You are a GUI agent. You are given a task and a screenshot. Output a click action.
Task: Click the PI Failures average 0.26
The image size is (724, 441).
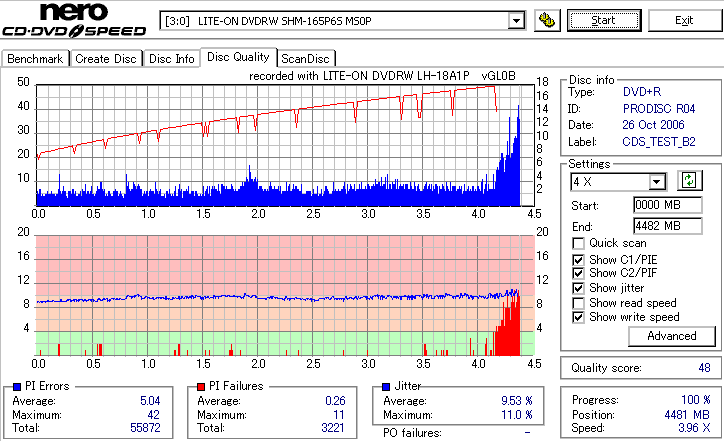coord(335,401)
